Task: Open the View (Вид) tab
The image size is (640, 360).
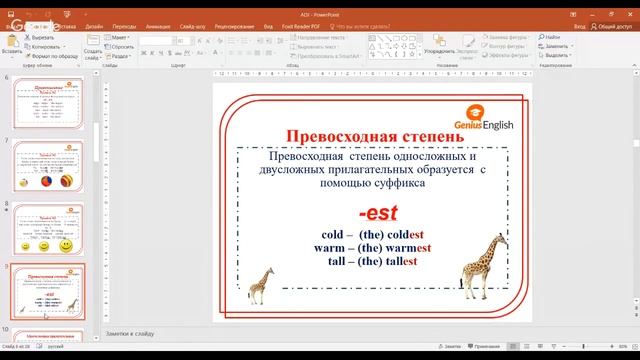Action: click(x=268, y=27)
